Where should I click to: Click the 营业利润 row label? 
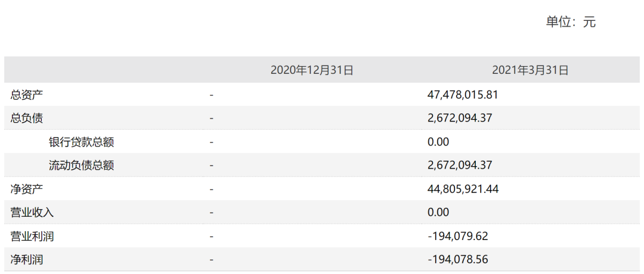pos(32,236)
